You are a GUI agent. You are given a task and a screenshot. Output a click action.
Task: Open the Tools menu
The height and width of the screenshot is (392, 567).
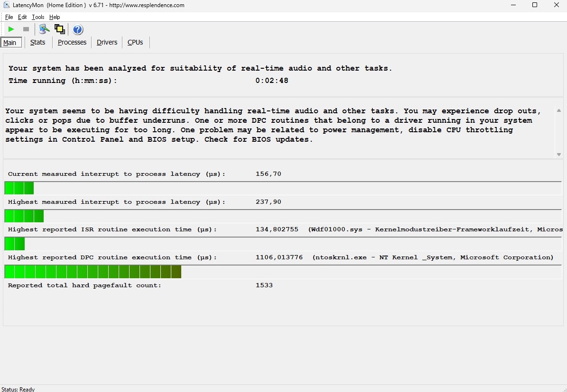click(38, 17)
